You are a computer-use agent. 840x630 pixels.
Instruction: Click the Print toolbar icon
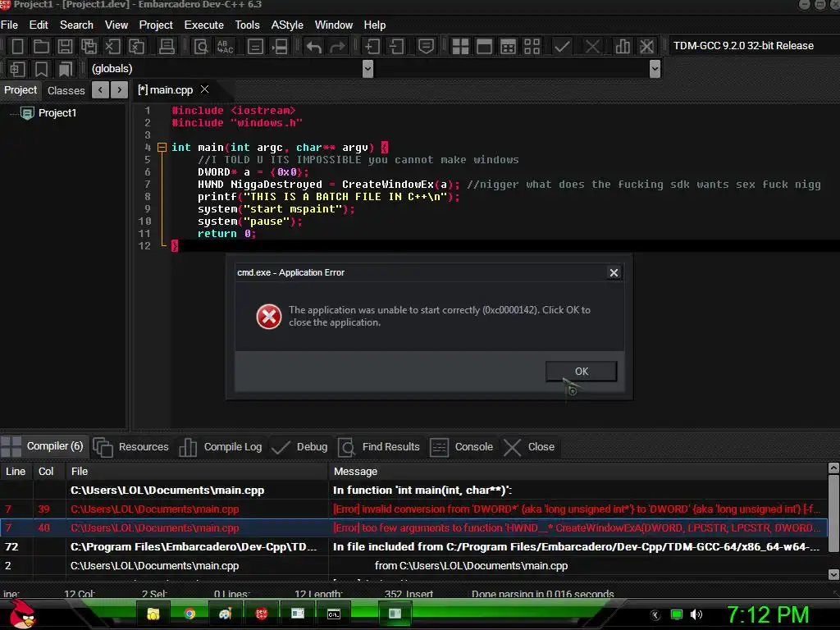tap(167, 47)
